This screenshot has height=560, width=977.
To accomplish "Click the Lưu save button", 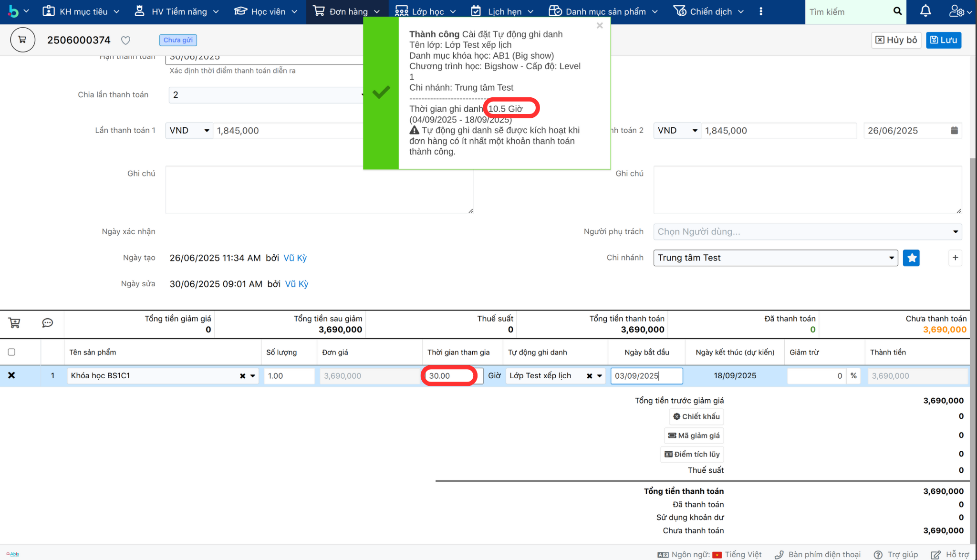I will coord(943,40).
